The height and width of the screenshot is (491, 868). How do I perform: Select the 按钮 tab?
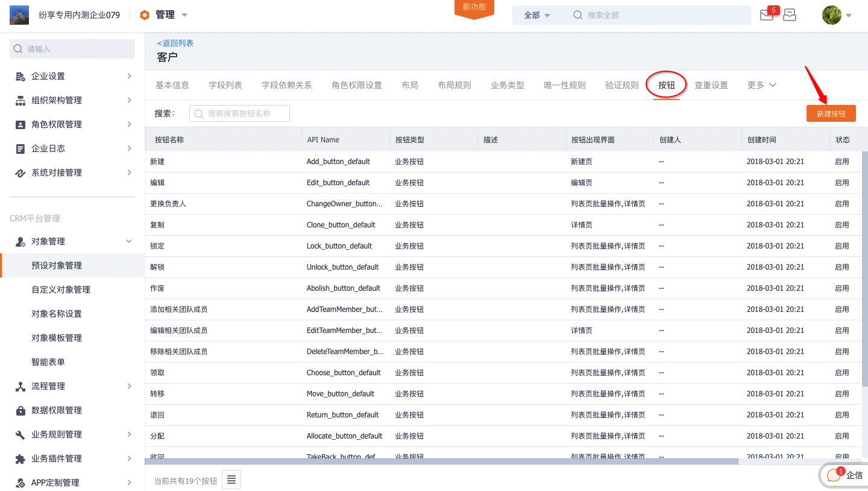tap(667, 85)
